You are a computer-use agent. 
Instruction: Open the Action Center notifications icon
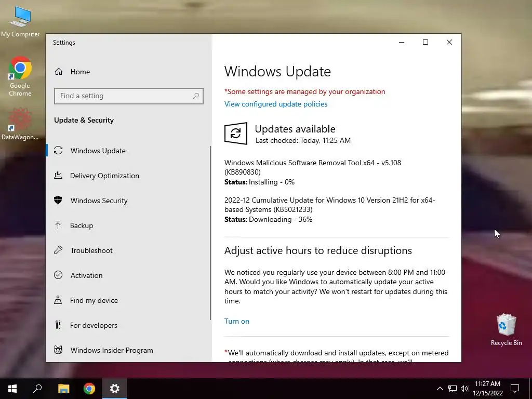[x=515, y=389]
